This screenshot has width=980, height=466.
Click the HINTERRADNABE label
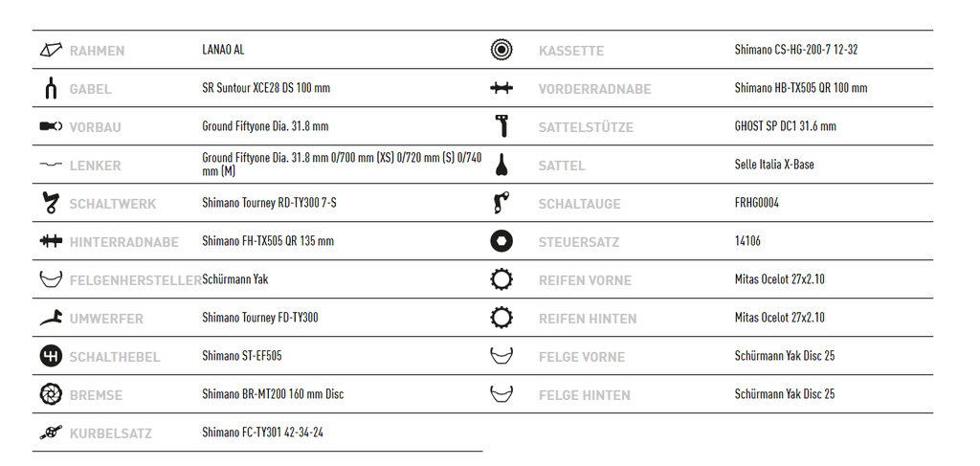tap(123, 242)
